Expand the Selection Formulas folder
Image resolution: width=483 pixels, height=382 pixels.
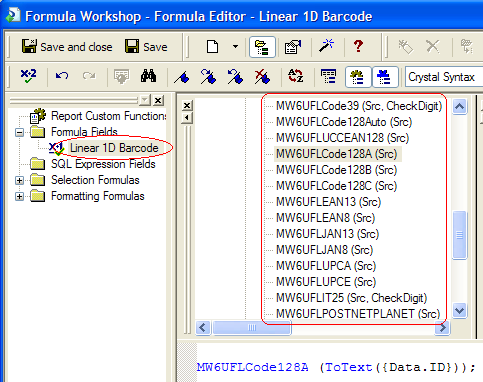(19, 180)
